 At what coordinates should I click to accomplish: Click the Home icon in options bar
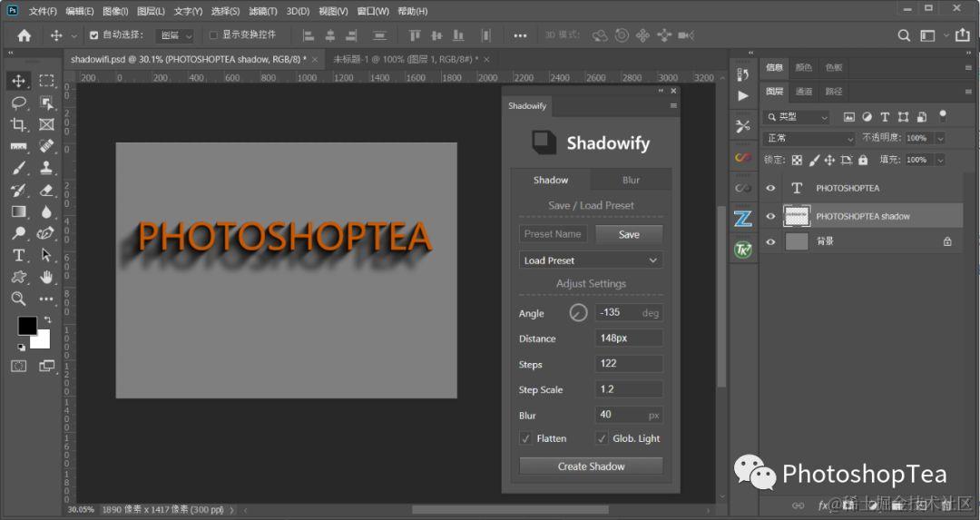(24, 35)
